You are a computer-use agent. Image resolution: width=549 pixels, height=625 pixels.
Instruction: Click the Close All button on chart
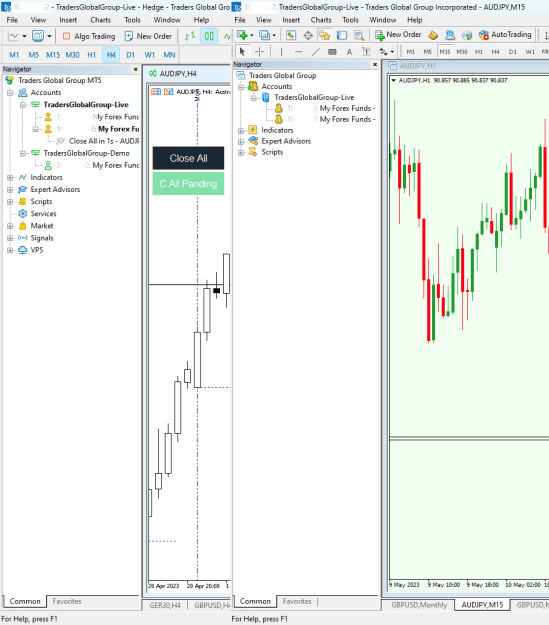click(188, 158)
